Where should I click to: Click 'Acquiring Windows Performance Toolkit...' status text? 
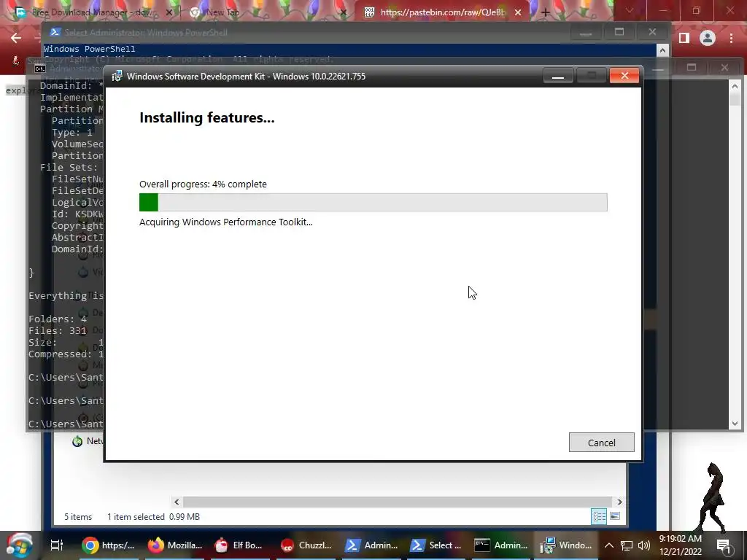pyautogui.click(x=226, y=222)
